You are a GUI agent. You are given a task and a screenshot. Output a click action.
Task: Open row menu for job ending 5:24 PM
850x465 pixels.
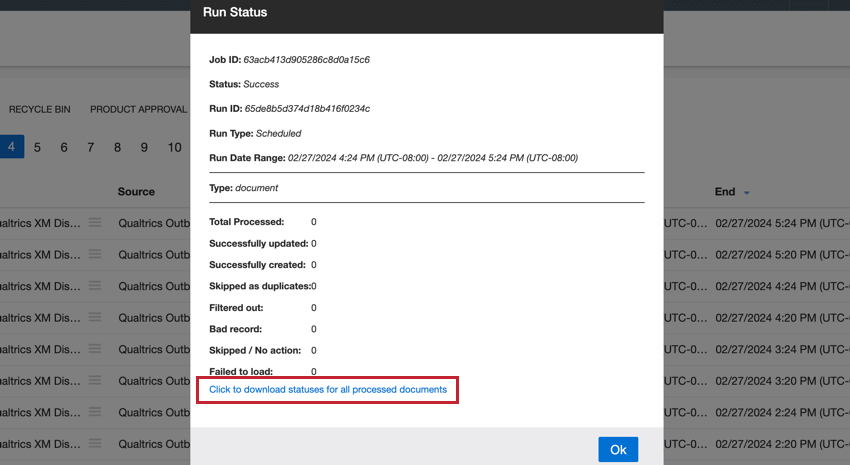tap(95, 223)
